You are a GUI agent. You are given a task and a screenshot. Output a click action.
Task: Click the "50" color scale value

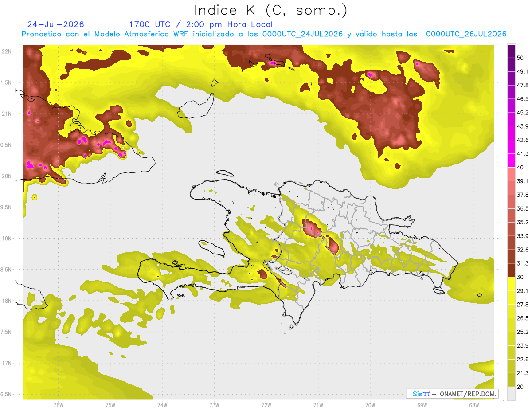520,58
